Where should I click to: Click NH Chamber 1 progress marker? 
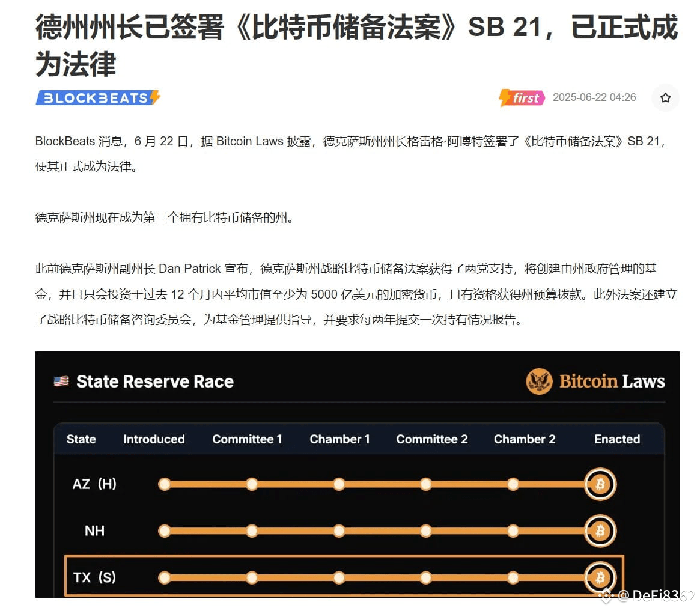click(x=339, y=530)
